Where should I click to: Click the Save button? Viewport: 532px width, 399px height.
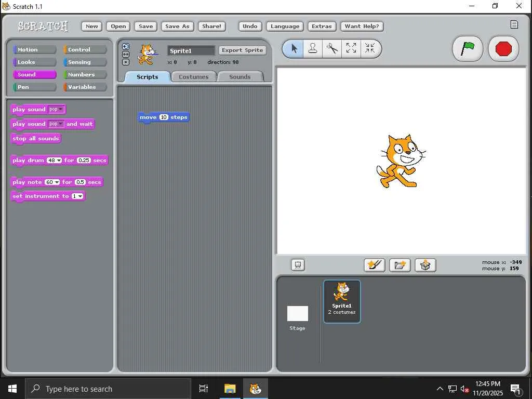[x=145, y=26]
